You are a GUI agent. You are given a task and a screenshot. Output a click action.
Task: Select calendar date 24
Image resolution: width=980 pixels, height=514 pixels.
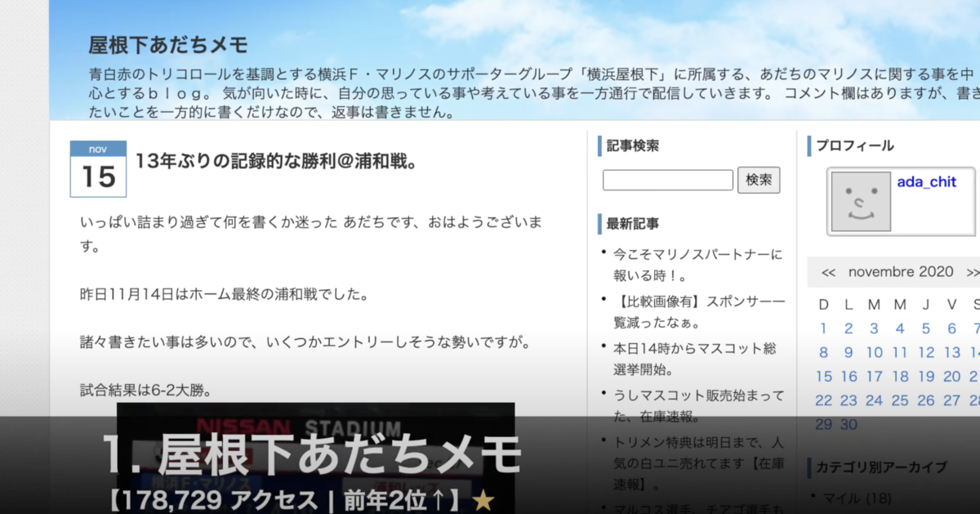tap(874, 400)
